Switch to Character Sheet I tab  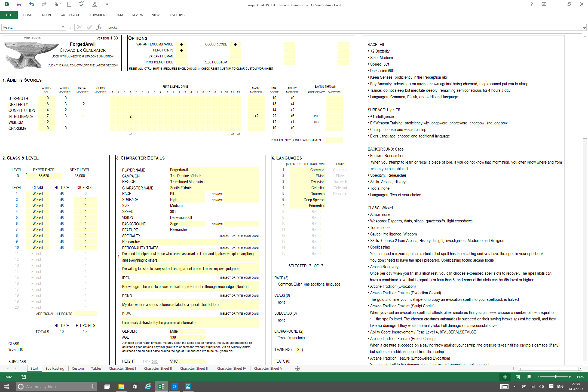pos(122,369)
